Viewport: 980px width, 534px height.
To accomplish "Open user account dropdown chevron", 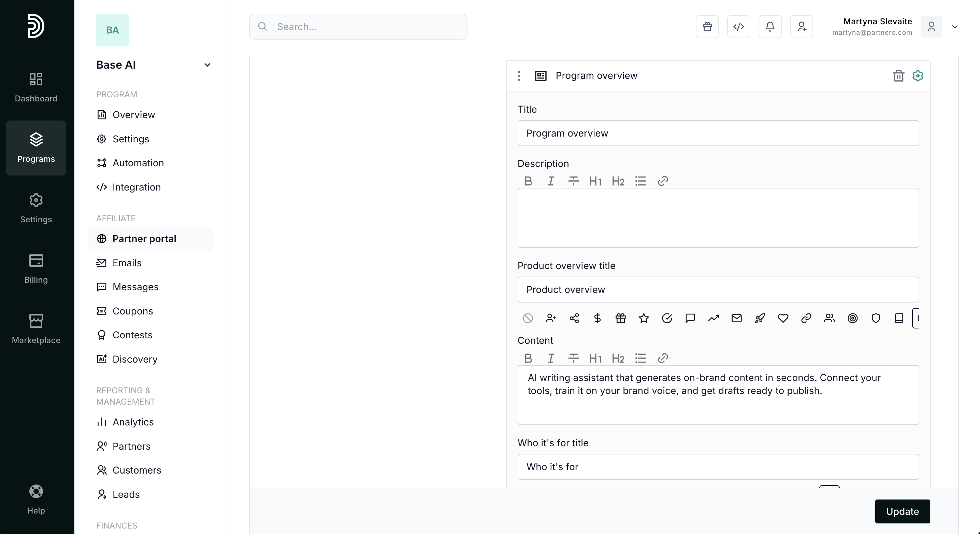I will coord(954,27).
